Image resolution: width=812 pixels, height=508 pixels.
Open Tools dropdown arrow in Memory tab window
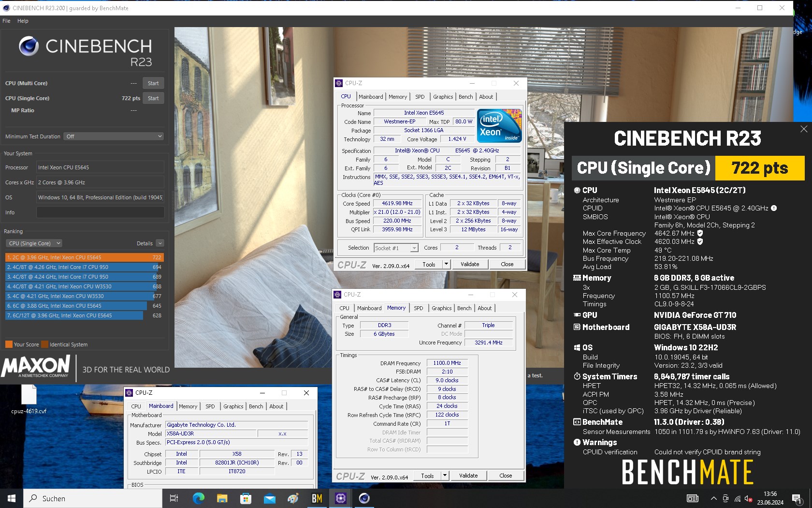click(445, 476)
